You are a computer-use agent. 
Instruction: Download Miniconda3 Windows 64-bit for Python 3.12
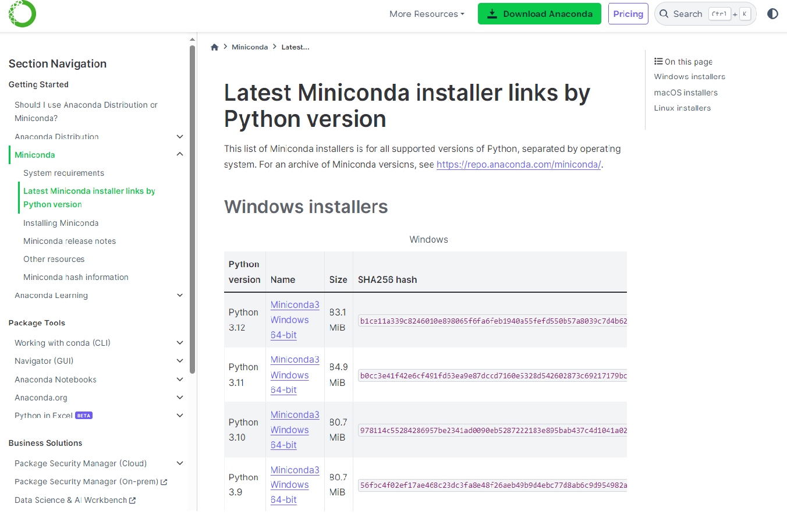pos(295,320)
